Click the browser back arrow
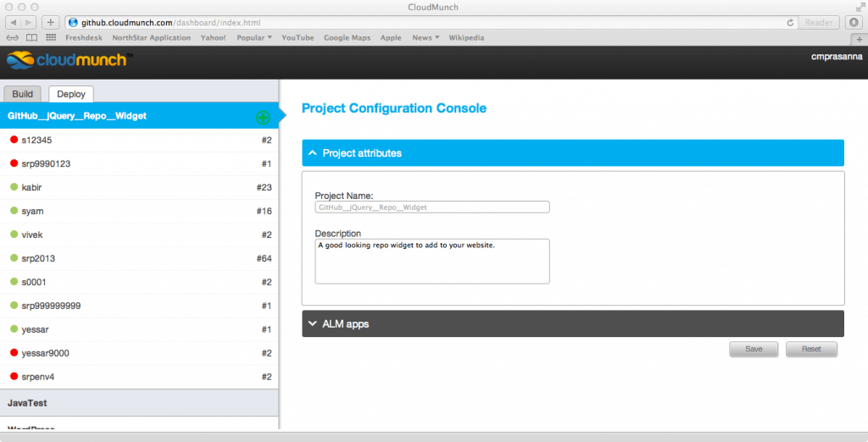The image size is (868, 442). 14,22
